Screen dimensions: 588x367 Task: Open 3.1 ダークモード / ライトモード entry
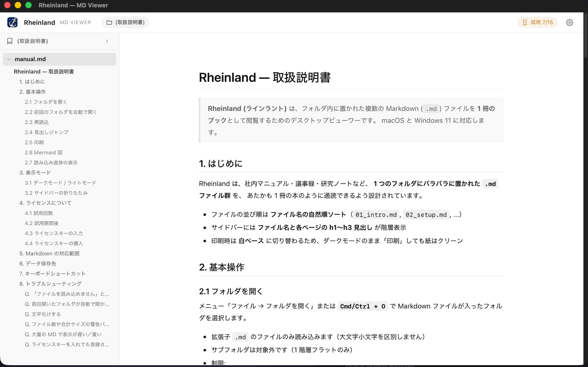click(61, 183)
